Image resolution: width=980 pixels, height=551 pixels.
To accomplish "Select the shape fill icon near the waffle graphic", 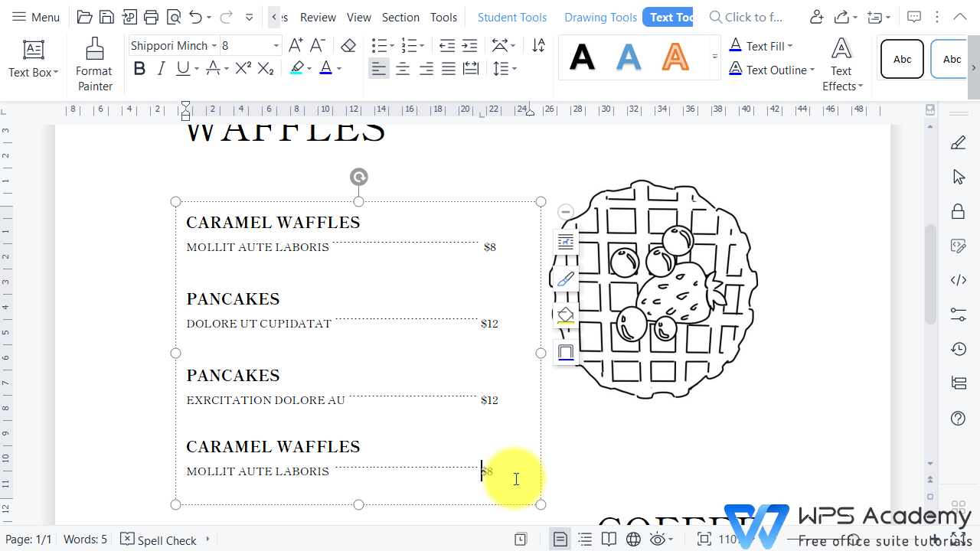I will [565, 315].
